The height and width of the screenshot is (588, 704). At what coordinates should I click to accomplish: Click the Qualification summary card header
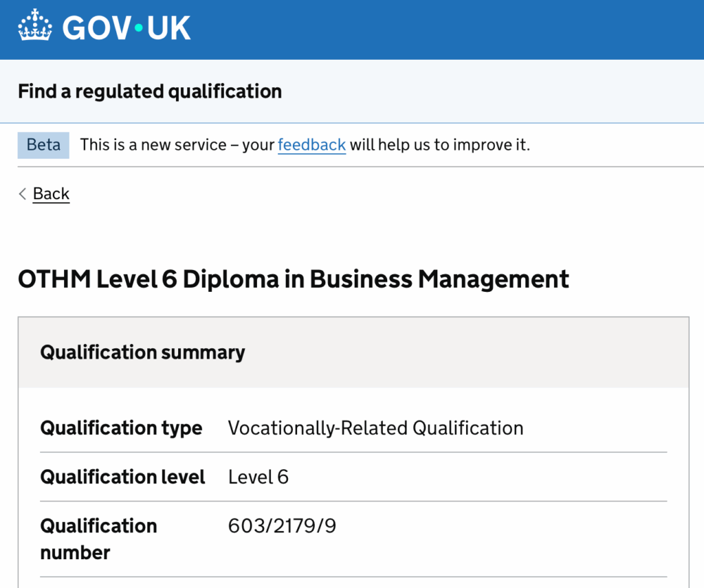click(x=142, y=352)
